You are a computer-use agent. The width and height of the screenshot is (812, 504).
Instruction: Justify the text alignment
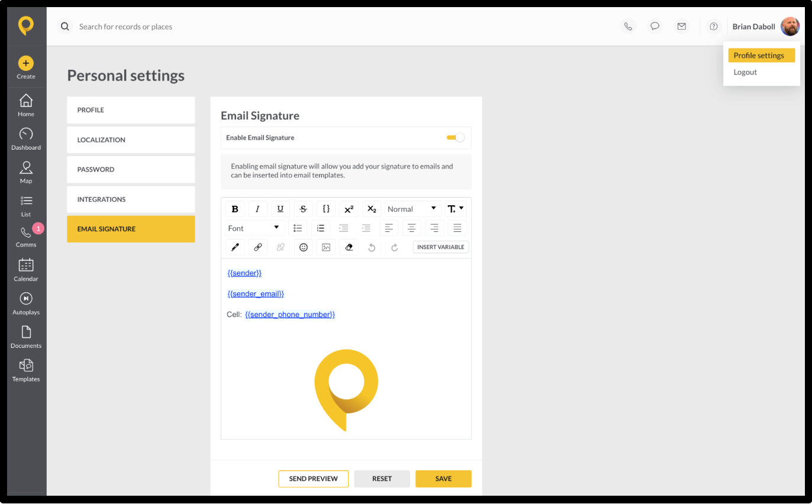coord(457,228)
